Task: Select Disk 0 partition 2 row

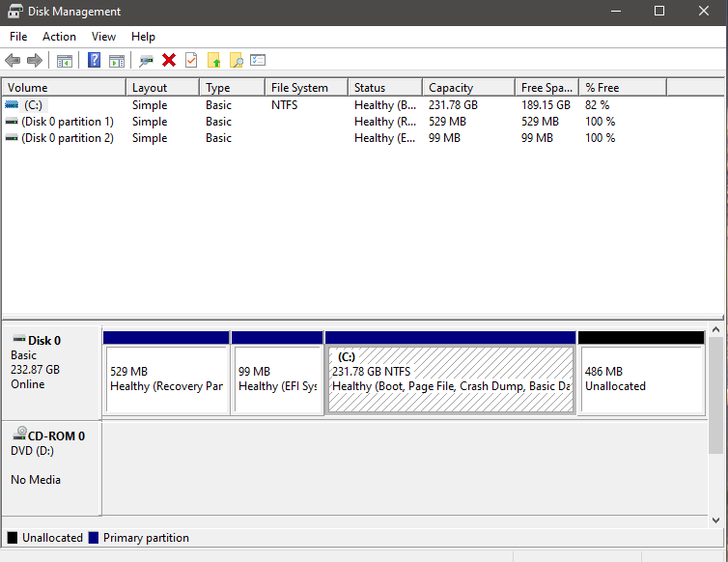Action: tap(67, 138)
